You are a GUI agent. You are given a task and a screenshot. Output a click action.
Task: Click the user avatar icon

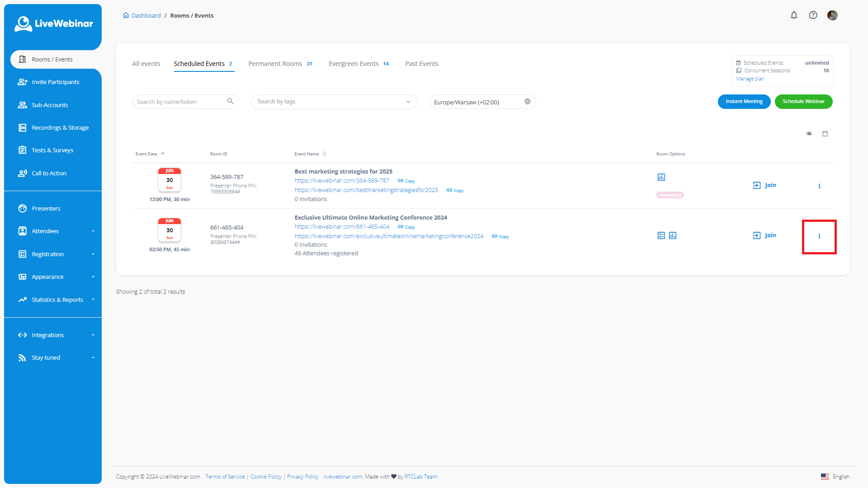832,15
